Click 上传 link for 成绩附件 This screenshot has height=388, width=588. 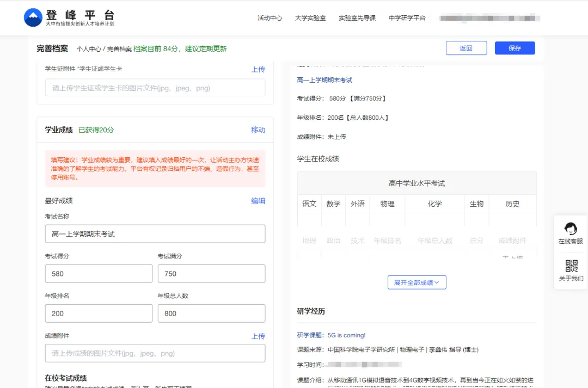pos(258,336)
